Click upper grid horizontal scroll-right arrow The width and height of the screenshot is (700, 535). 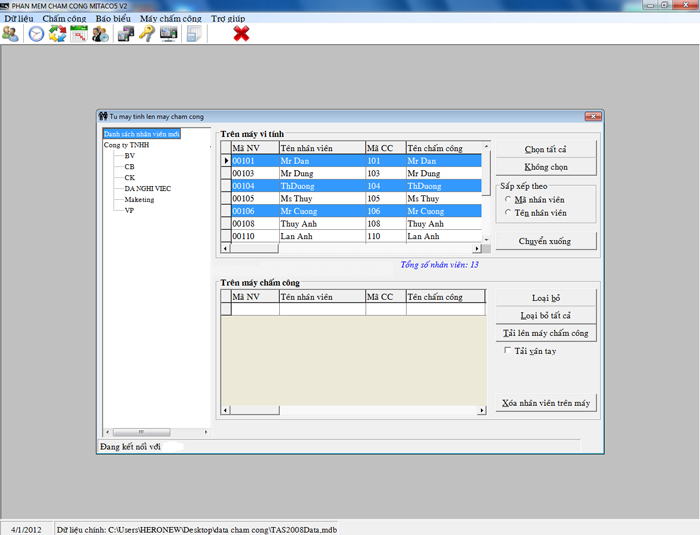477,248
